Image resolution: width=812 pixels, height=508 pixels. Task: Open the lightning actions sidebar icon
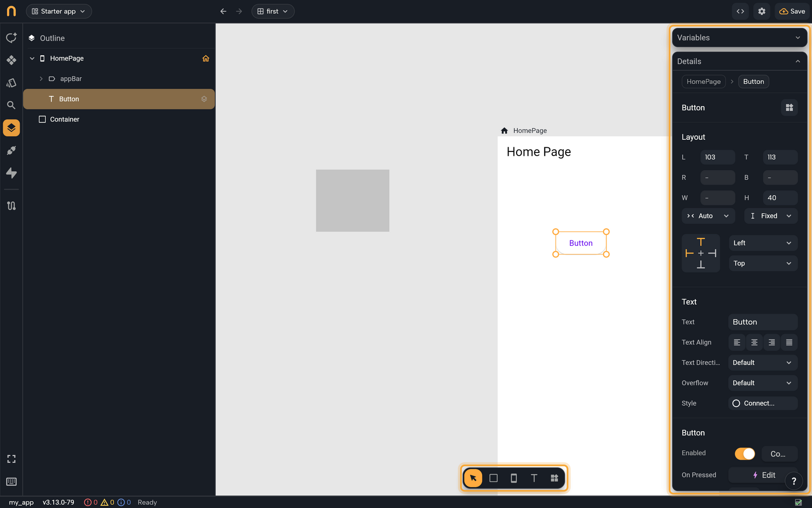(11, 173)
